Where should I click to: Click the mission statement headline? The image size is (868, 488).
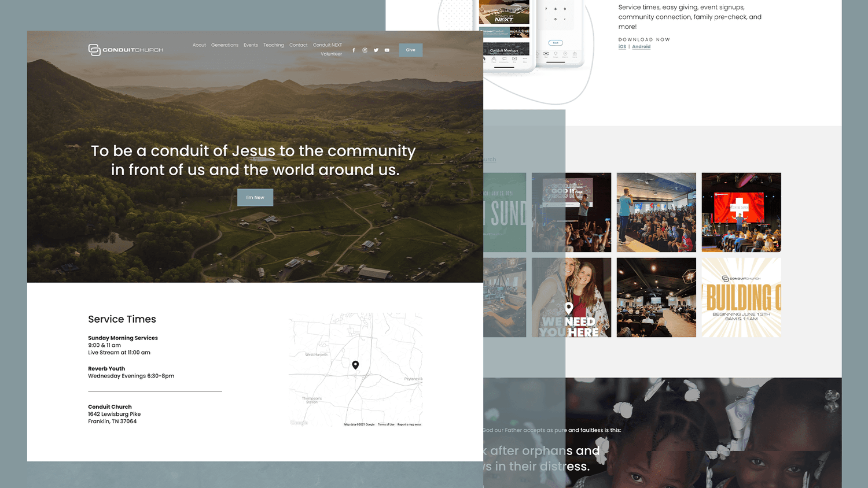(x=253, y=160)
